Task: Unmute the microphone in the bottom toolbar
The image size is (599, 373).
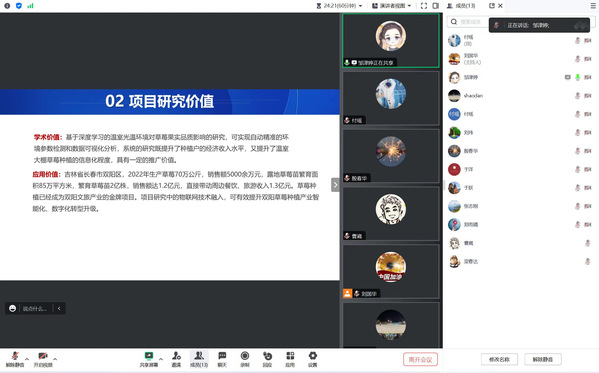Action: [x=15, y=359]
